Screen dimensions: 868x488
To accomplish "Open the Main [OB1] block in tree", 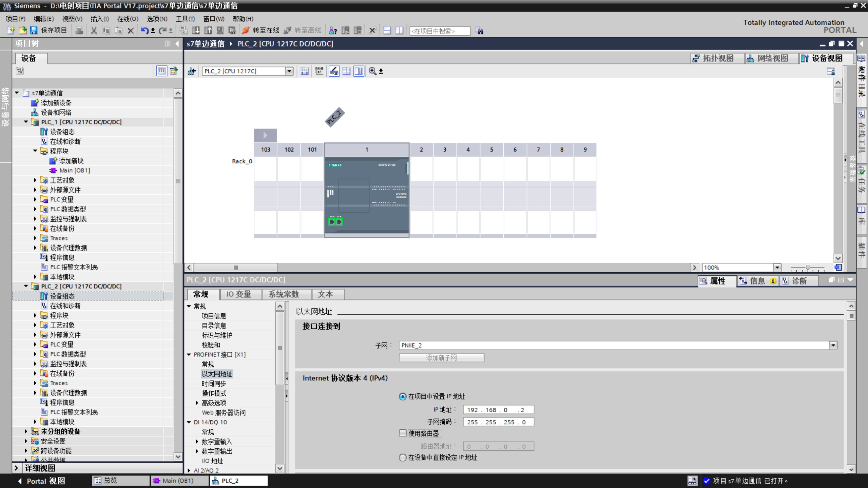I will click(x=74, y=170).
